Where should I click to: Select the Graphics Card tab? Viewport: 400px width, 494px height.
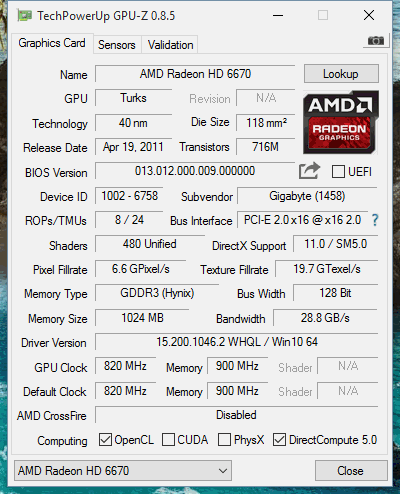[52, 43]
